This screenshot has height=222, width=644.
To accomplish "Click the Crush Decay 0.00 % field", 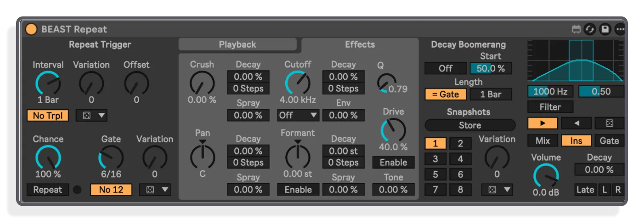I will (248, 76).
